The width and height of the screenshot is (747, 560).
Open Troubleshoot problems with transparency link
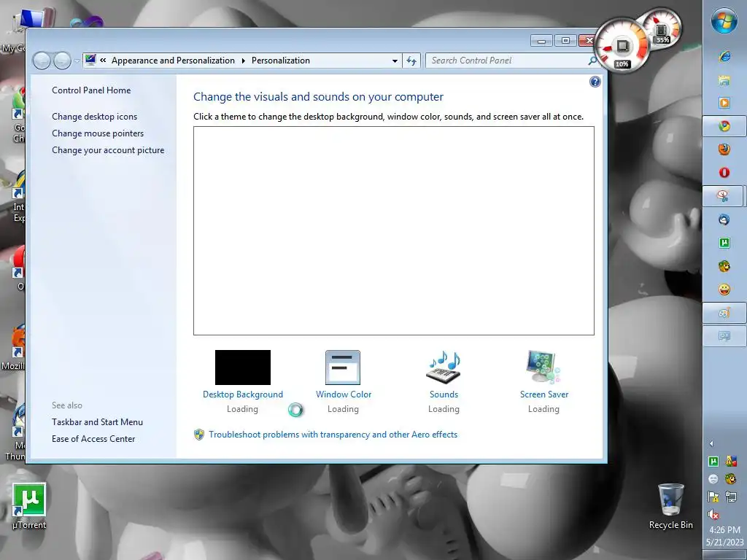pyautogui.click(x=333, y=435)
